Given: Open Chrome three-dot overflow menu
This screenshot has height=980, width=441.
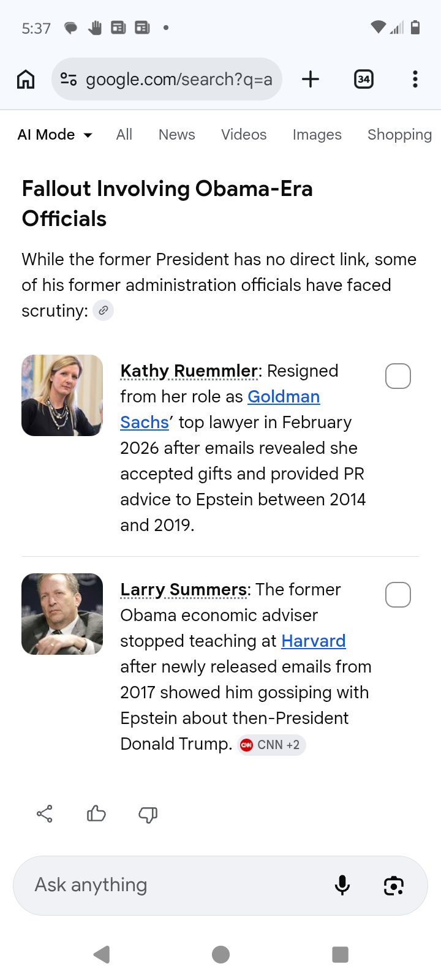Looking at the screenshot, I should 415,79.
